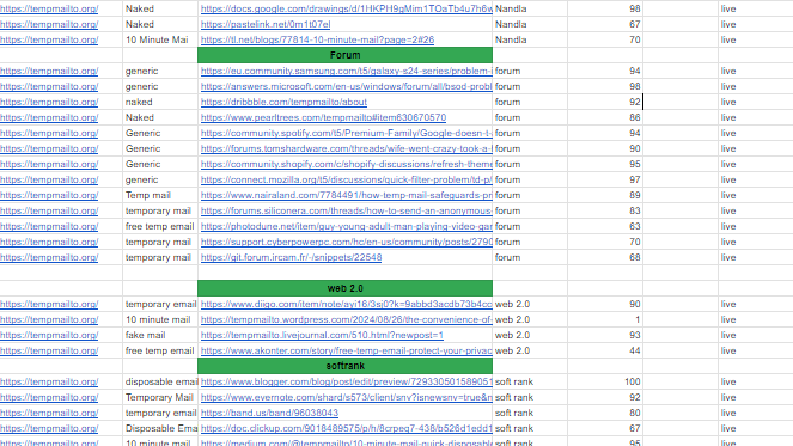Select 'Naked' anchor cell in the pearltrees row
The height and width of the screenshot is (446, 793).
pyautogui.click(x=160, y=117)
